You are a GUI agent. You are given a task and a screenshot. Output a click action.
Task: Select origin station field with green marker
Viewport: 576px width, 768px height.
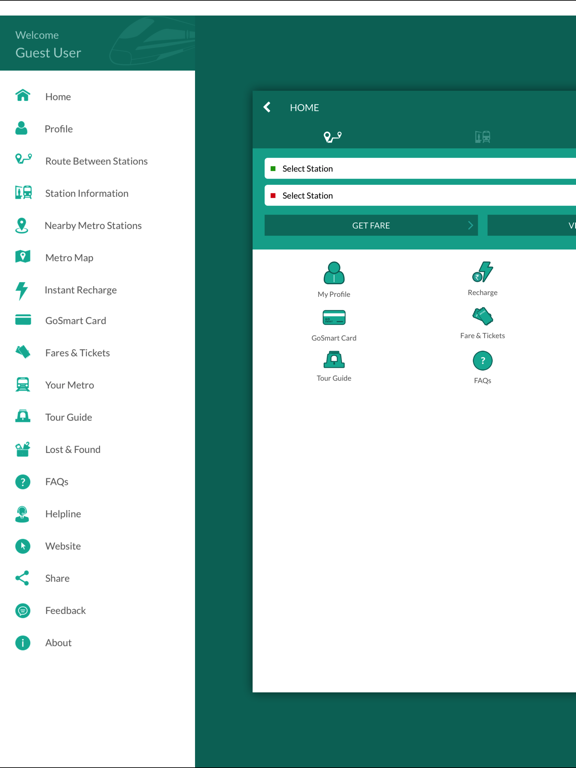pyautogui.click(x=420, y=168)
